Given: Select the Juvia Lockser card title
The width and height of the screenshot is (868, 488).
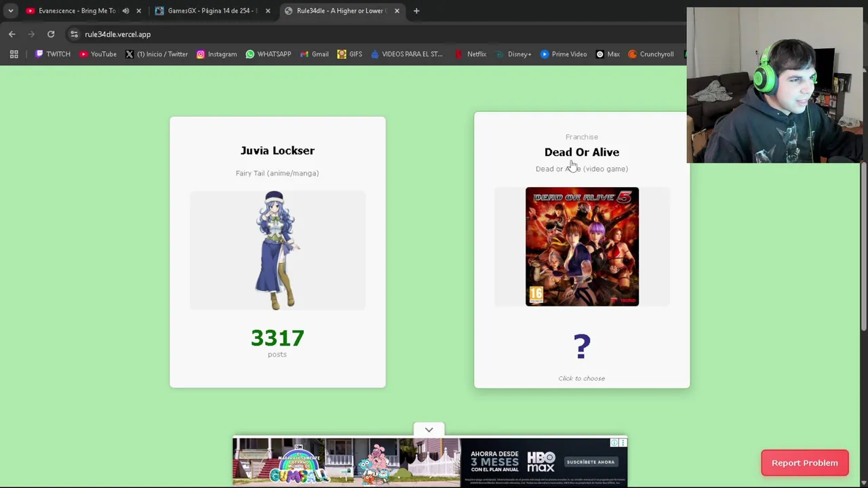Looking at the screenshot, I should [277, 150].
